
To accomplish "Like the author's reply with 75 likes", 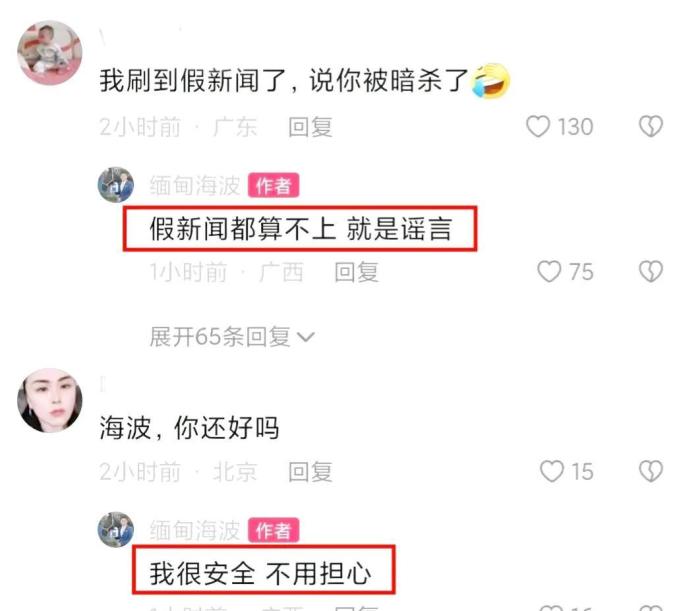I will click(x=549, y=271).
